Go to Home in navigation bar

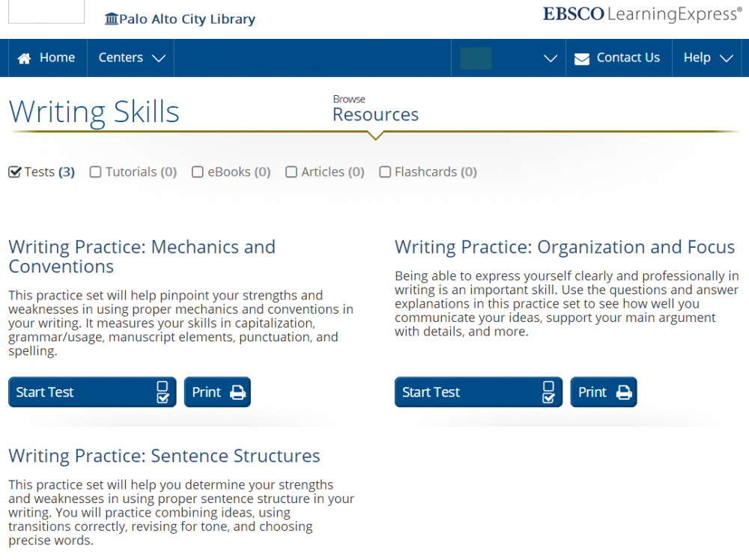click(x=47, y=58)
